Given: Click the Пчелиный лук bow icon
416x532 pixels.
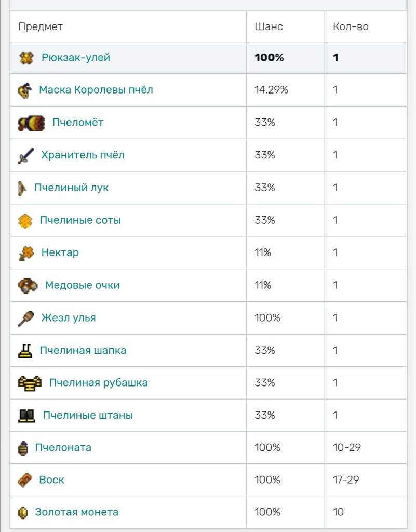Looking at the screenshot, I should pos(22,188).
